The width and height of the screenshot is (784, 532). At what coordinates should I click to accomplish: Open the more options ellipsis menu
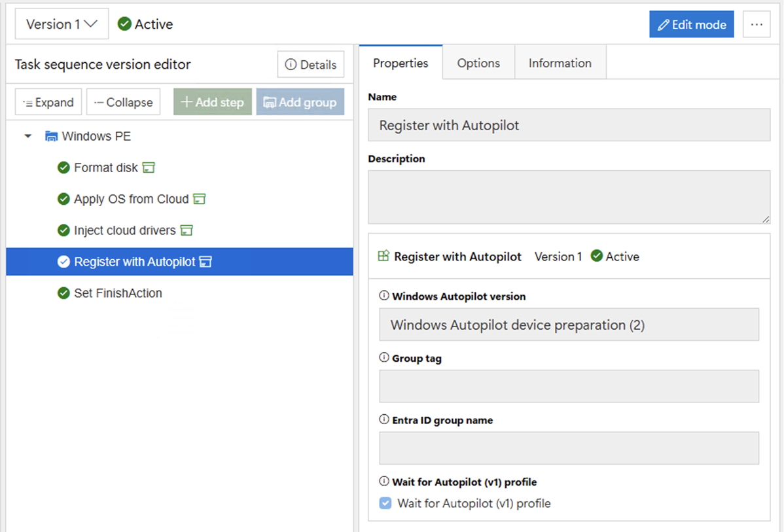tap(757, 24)
